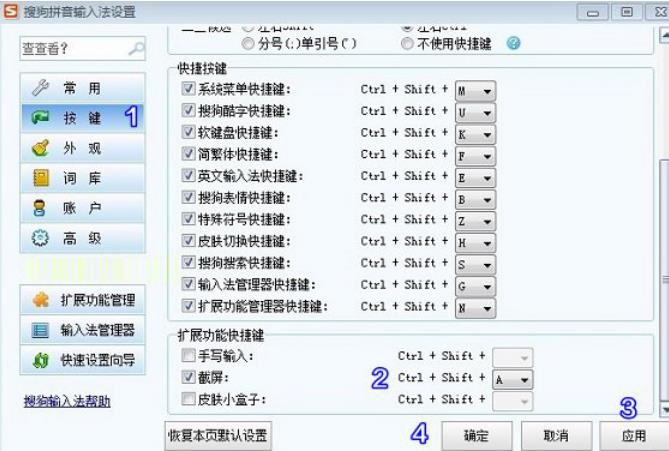Select 分号(;)单引号(') radio button

248,43
